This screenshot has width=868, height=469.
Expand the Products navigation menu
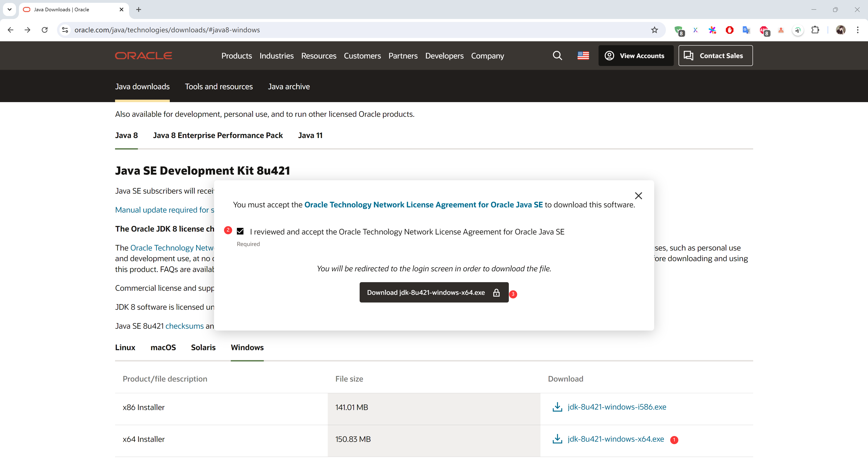point(236,56)
